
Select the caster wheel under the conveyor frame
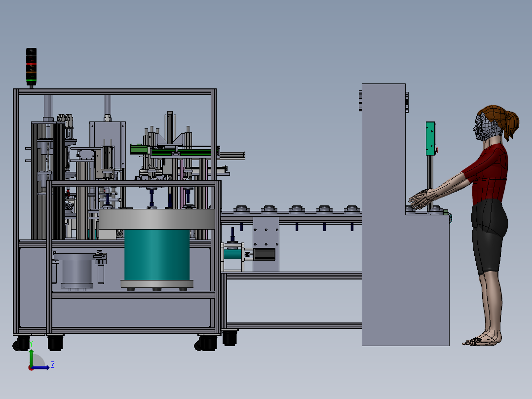(x=229, y=338)
